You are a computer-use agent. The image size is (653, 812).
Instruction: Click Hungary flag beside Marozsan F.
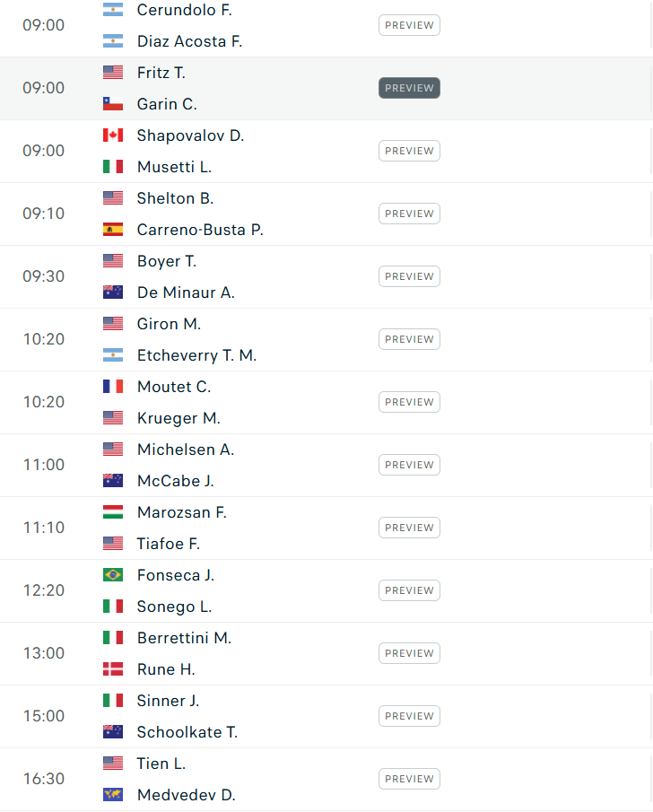click(113, 512)
